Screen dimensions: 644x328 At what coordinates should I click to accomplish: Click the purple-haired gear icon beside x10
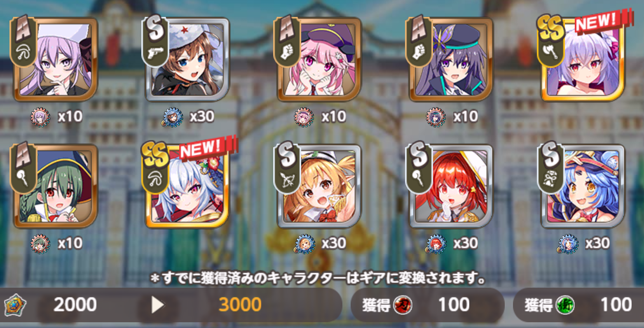point(41,117)
